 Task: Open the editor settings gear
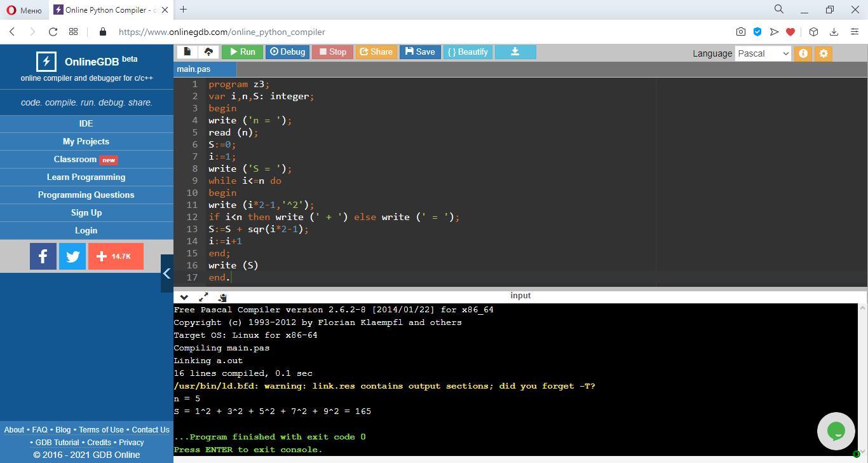tap(824, 53)
